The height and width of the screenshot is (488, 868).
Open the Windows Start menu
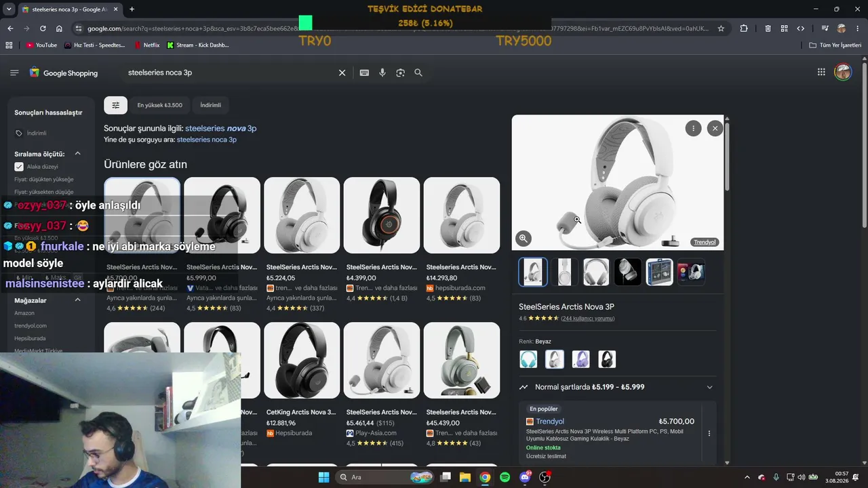tap(323, 477)
